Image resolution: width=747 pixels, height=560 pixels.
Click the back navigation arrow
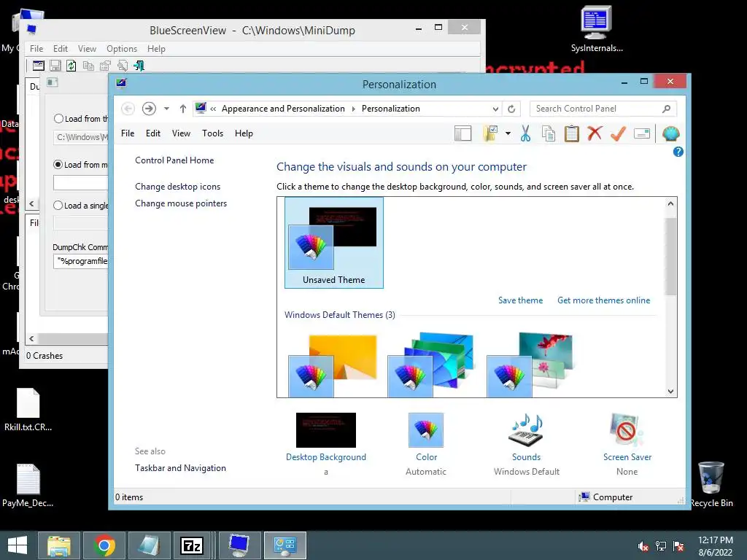128,109
